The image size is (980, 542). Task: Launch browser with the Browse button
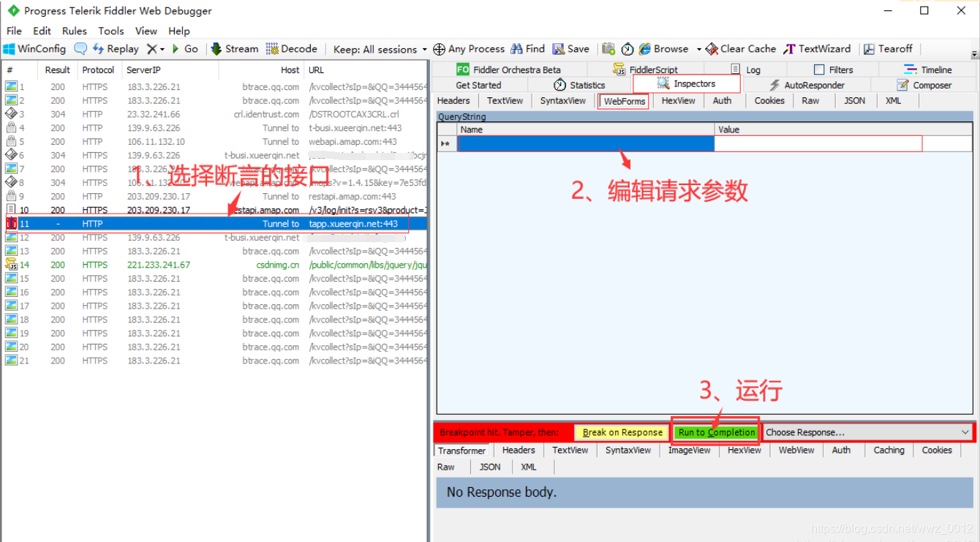click(663, 49)
